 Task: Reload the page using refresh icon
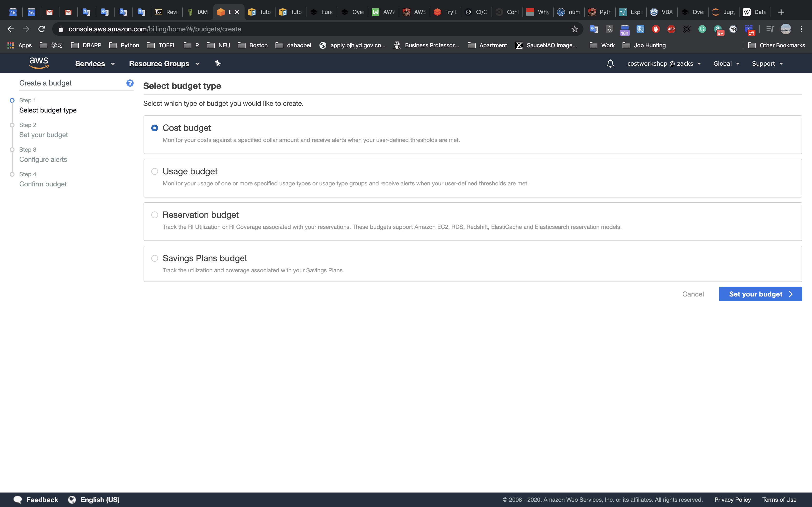click(x=42, y=29)
